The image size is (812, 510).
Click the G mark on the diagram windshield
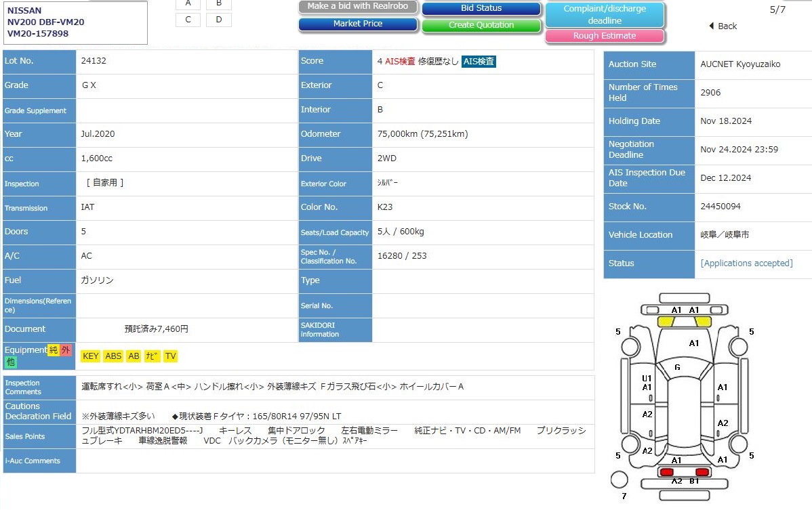676,368
